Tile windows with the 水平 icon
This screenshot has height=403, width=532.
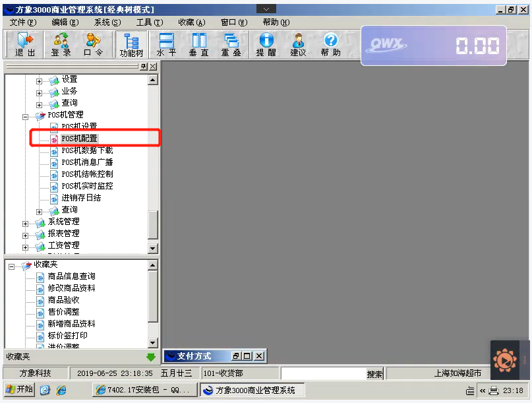click(166, 44)
